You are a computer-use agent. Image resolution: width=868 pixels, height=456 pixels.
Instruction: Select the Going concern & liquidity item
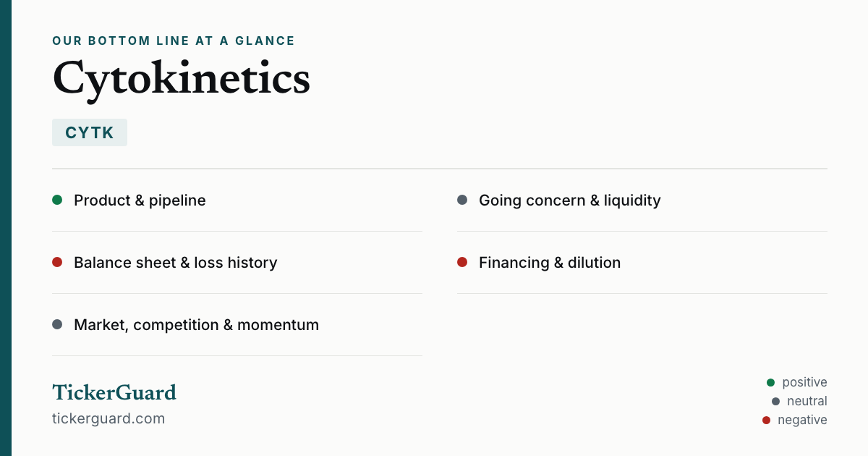pos(642,200)
